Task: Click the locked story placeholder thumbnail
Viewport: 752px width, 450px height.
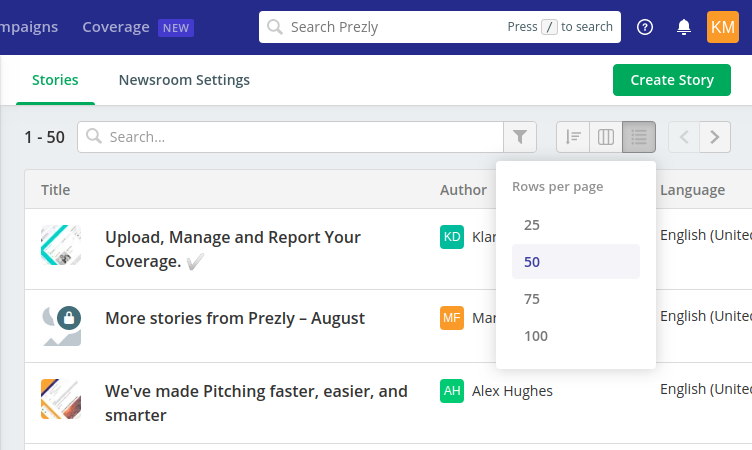Action: coord(61,326)
